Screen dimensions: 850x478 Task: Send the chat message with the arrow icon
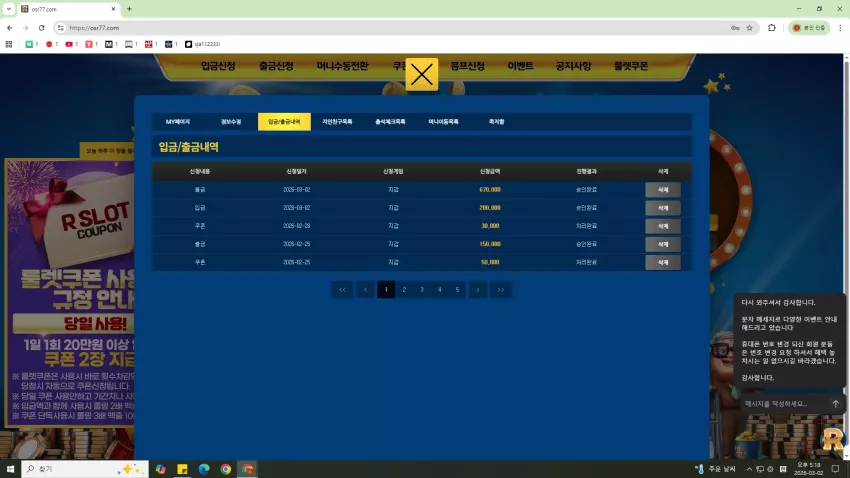point(835,404)
